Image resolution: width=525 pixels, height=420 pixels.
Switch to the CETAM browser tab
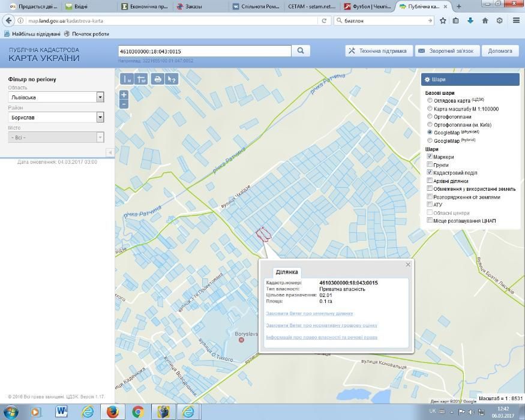click(313, 7)
